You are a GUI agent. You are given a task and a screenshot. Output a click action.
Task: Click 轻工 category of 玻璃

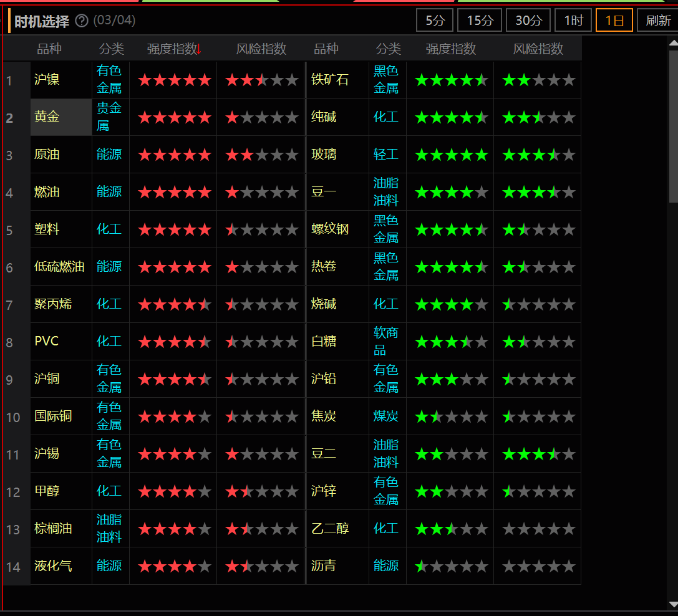[385, 155]
